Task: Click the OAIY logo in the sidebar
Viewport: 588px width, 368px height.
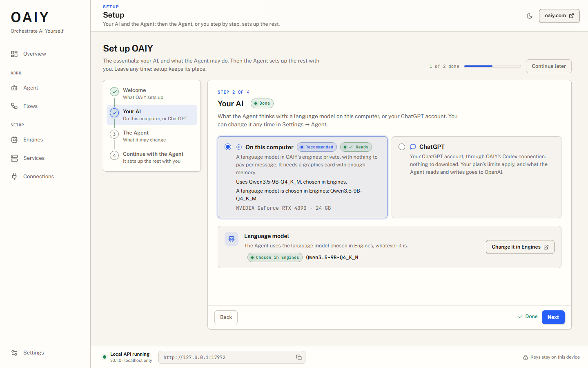Action: (x=30, y=17)
